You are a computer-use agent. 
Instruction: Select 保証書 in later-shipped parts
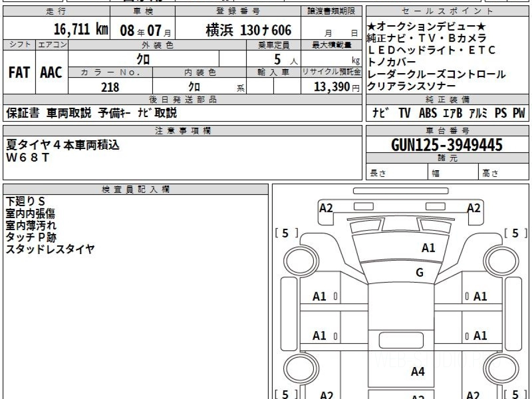(x=23, y=113)
